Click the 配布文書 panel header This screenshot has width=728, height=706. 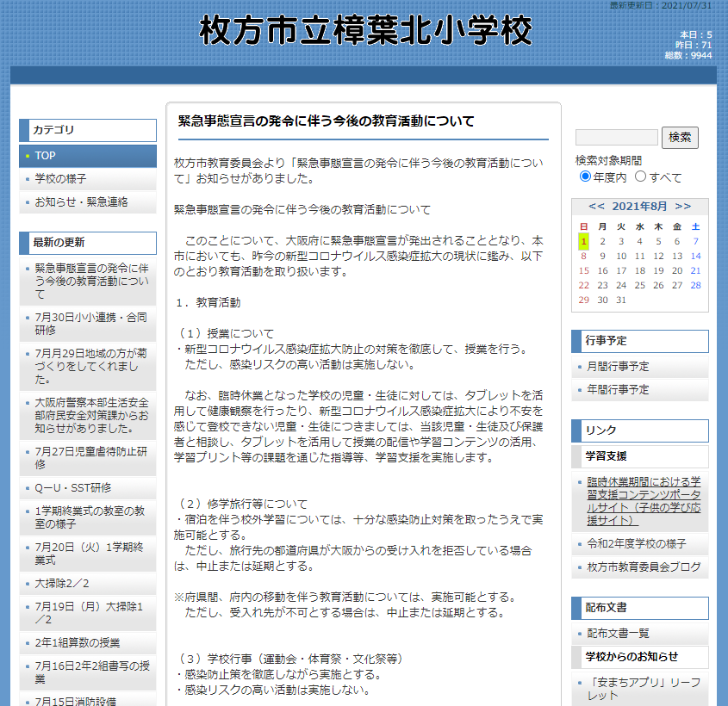[x=640, y=608]
